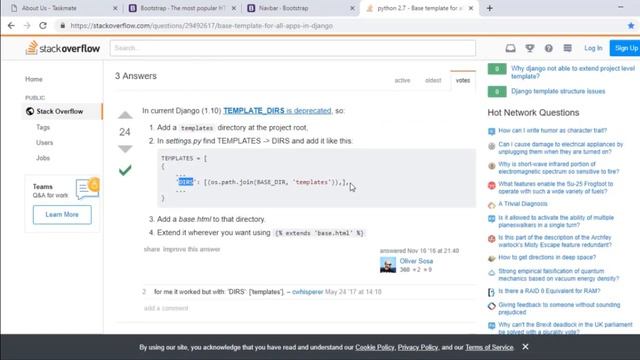640x360 pixels.
Task: Open TEMPLATE_DIRS is deprecated link
Action: tap(277, 111)
